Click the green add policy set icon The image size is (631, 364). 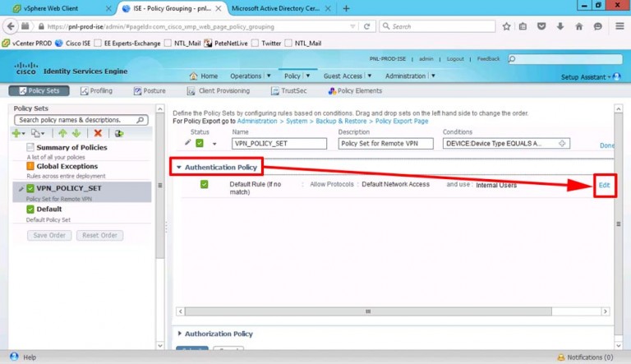tap(16, 133)
